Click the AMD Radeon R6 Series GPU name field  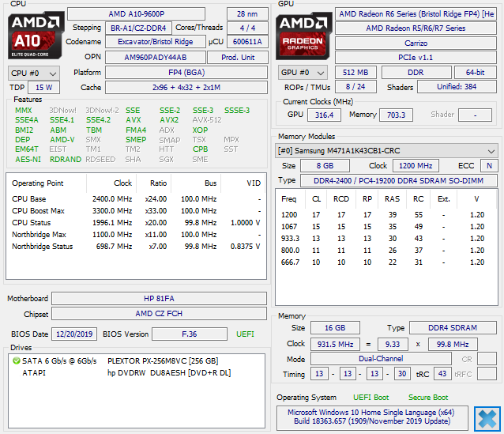tap(416, 13)
